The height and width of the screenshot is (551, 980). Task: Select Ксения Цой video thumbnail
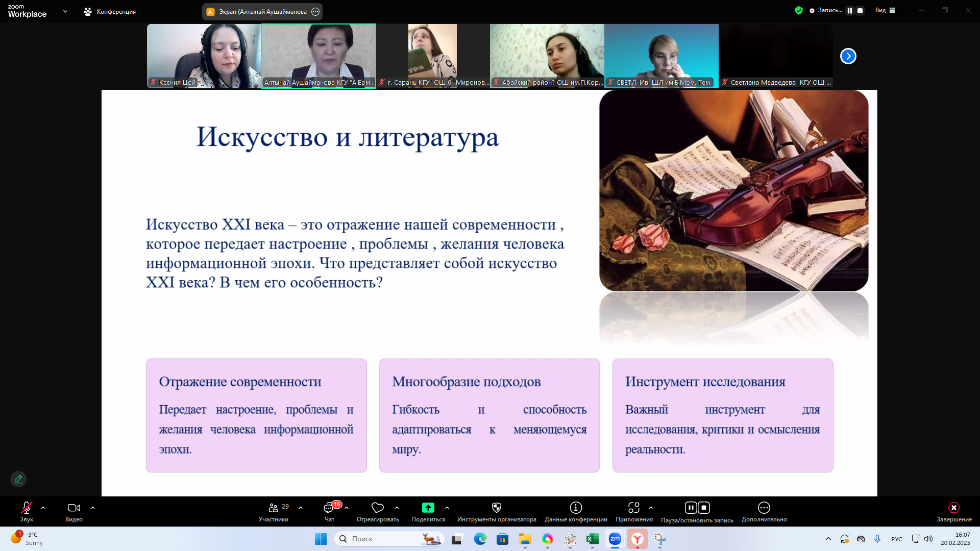click(204, 56)
